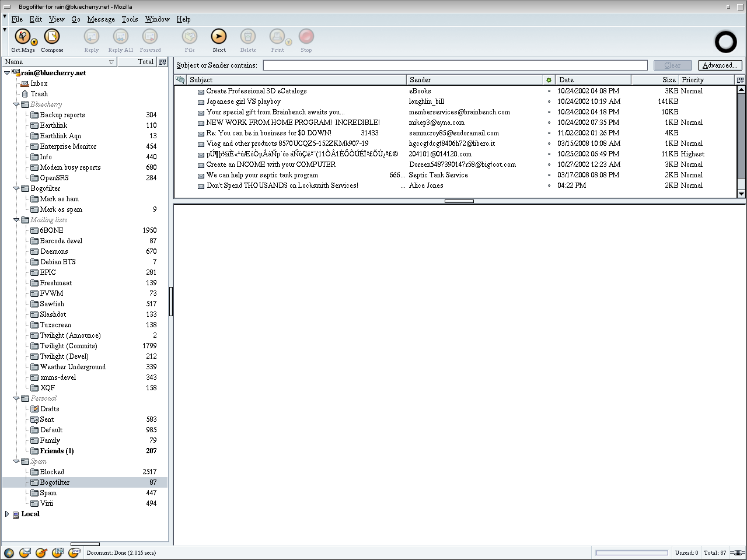Image resolution: width=747 pixels, height=560 pixels.
Task: Click the Reply All toolbar icon
Action: [121, 37]
